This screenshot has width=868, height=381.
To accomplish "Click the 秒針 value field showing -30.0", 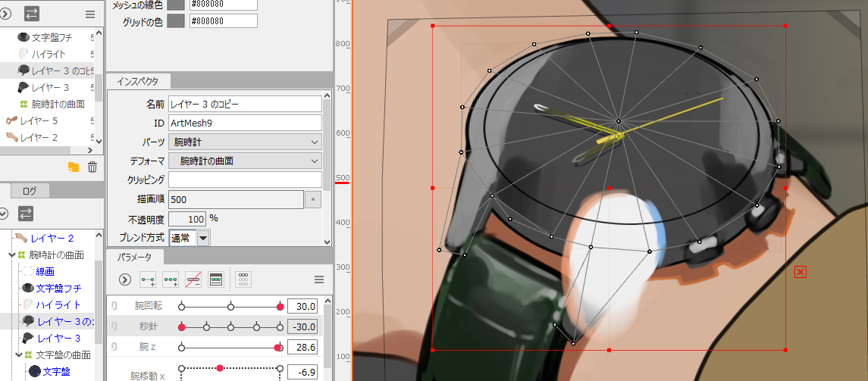I will [x=302, y=326].
